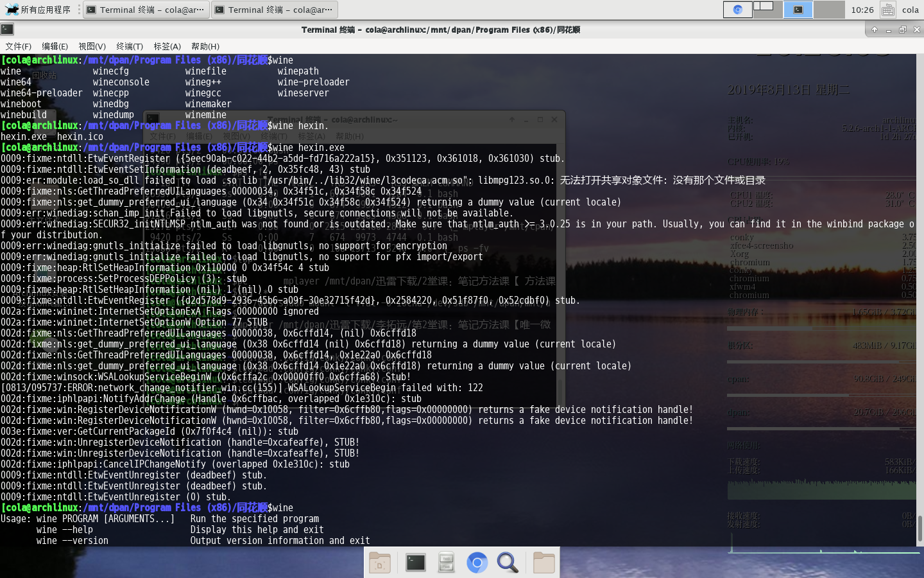This screenshot has width=924, height=578.
Task: Click 'wine64-preloader' in the completion list
Action: click(41, 93)
